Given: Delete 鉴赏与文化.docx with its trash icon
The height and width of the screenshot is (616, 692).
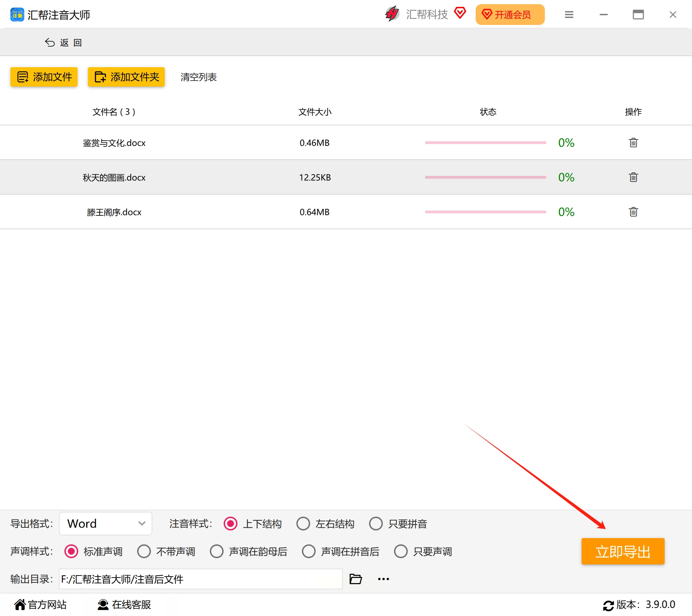Looking at the screenshot, I should (x=633, y=143).
